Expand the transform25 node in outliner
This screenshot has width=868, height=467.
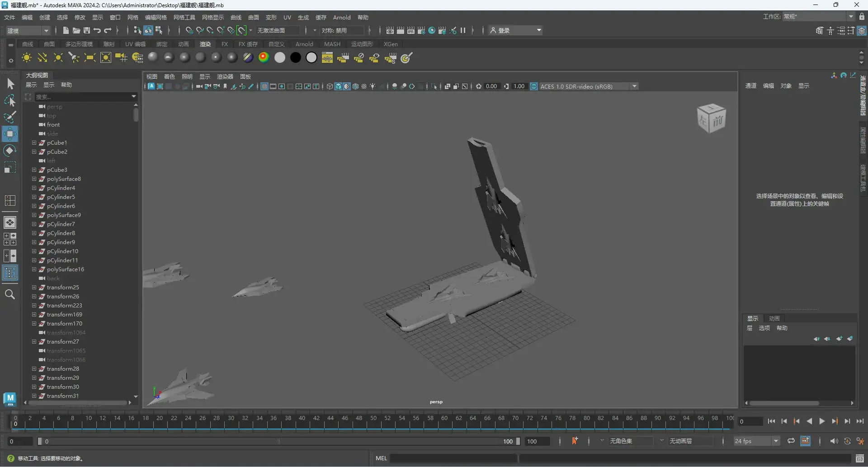point(34,287)
